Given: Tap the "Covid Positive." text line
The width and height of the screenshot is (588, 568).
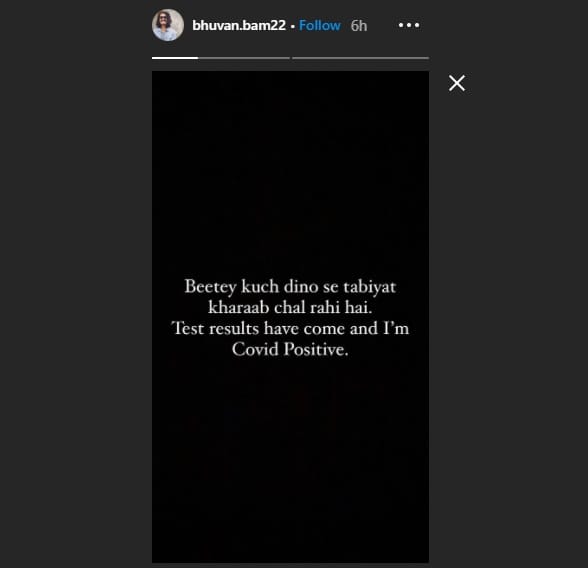Looking at the screenshot, I should pos(290,349).
